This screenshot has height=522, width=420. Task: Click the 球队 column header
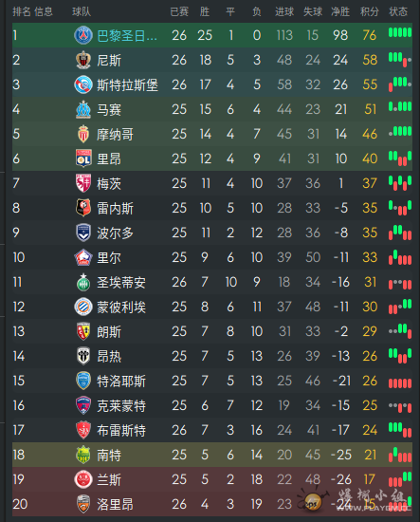coord(82,12)
